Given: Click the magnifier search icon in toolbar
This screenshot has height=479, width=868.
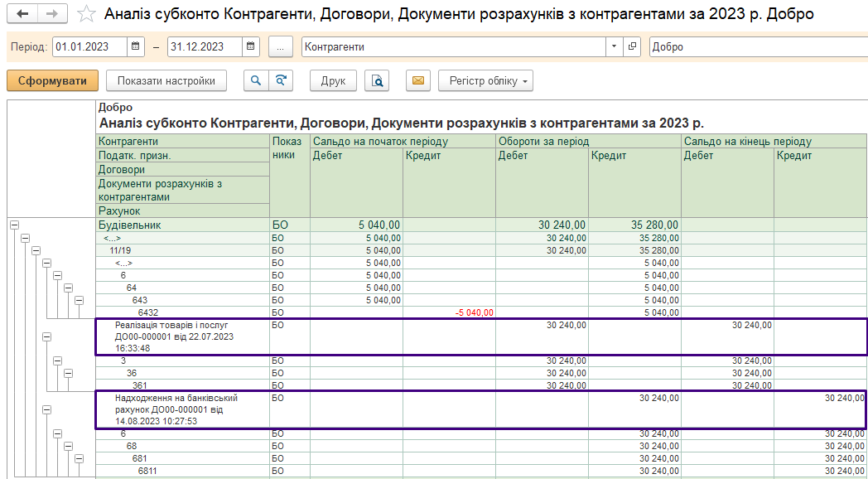Looking at the screenshot, I should (x=256, y=81).
